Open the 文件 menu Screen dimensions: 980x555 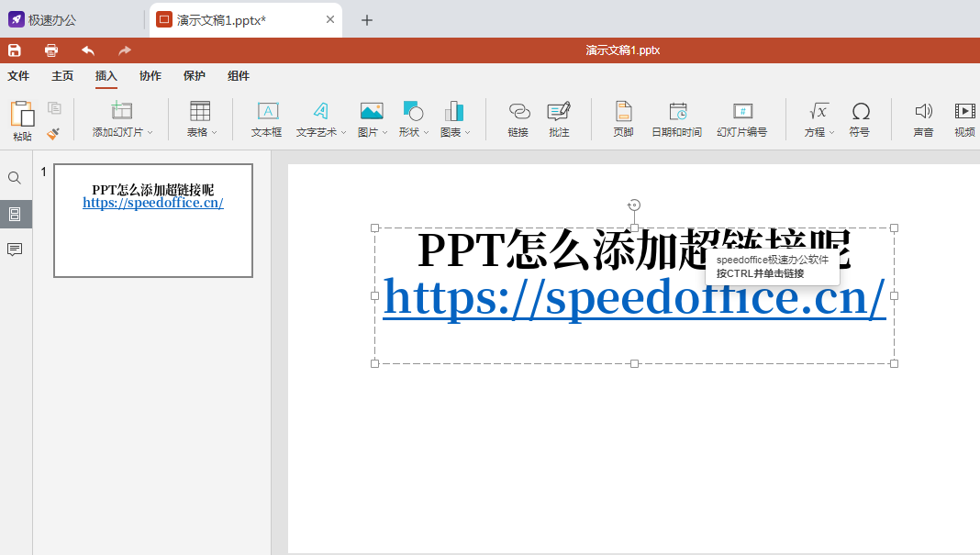(18, 76)
